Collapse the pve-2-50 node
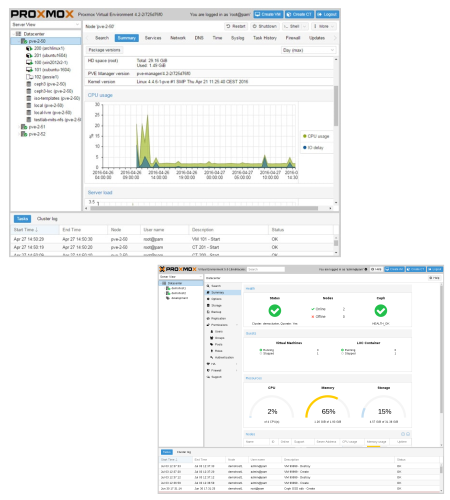The height and width of the screenshot is (500, 450). pos(19,41)
